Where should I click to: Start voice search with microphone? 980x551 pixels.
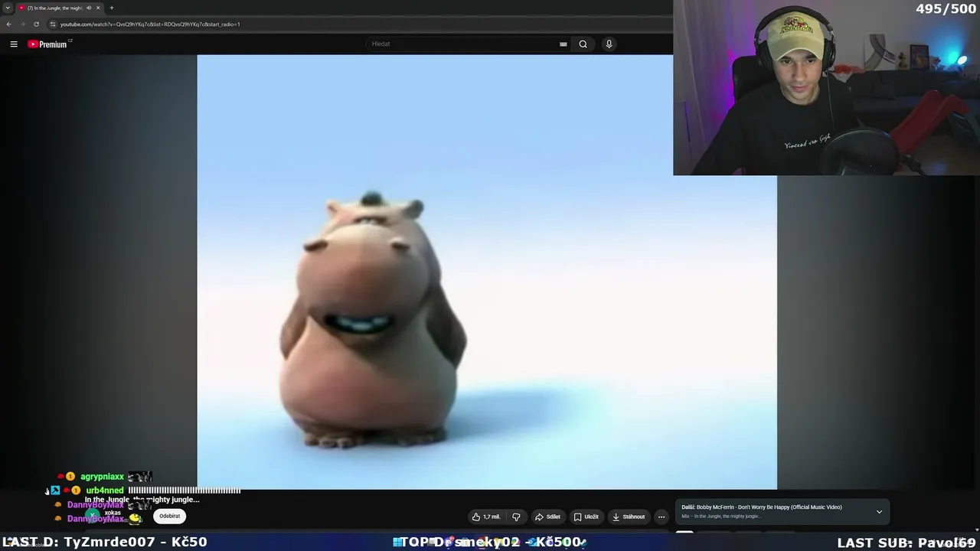609,44
